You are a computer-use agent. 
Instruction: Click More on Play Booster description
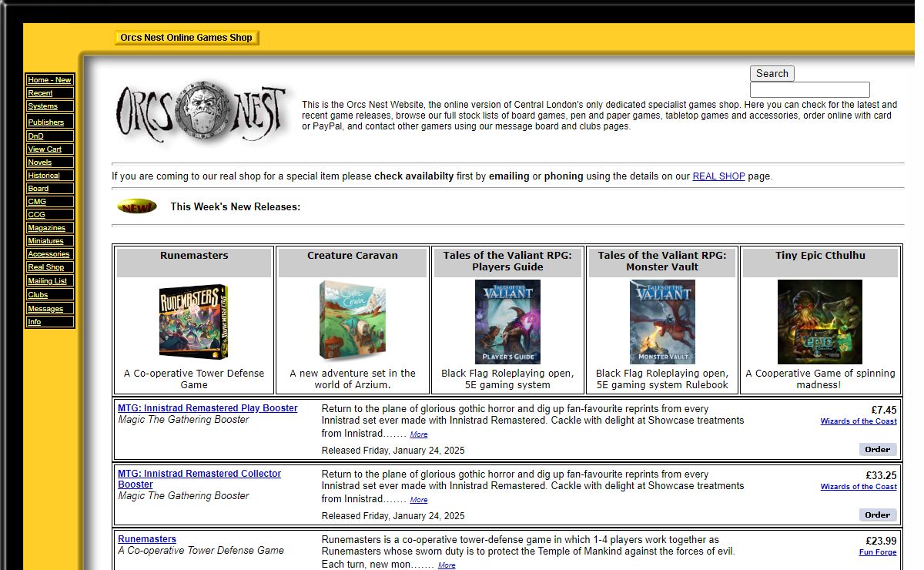tap(418, 434)
